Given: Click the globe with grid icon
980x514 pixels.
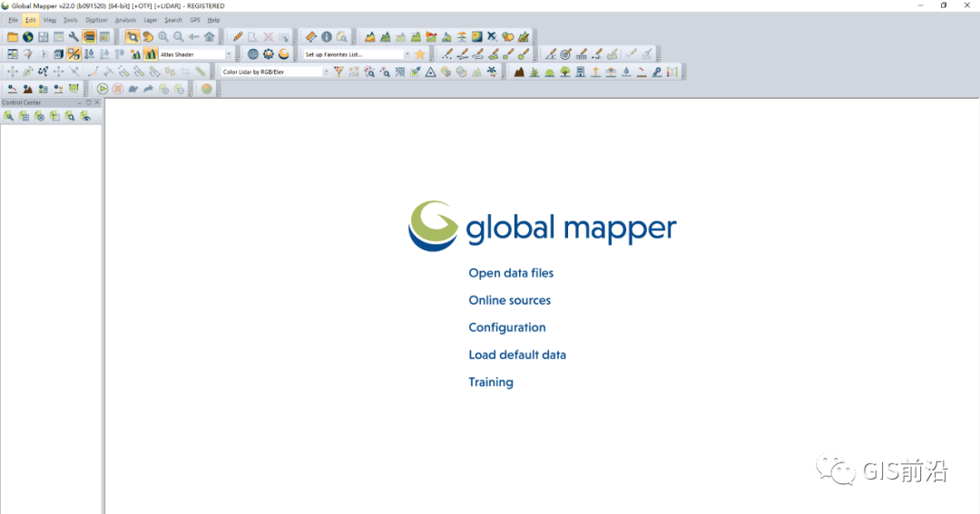Looking at the screenshot, I should tap(252, 54).
